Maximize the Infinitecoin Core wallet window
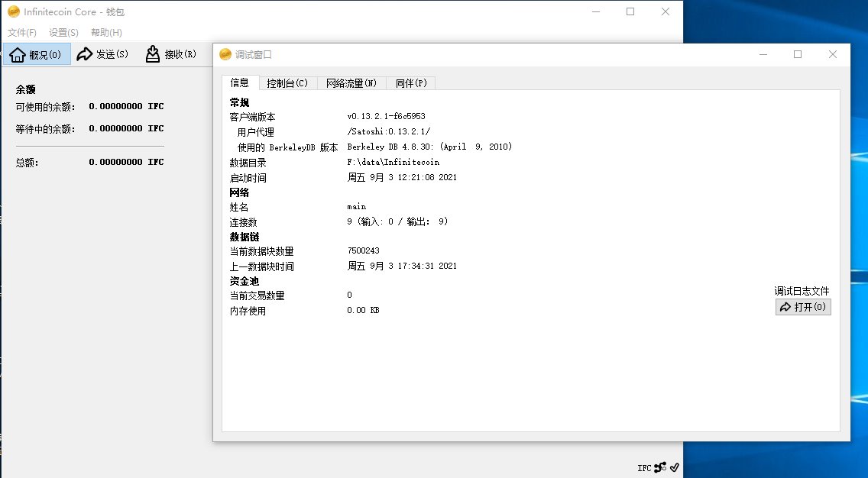Image resolution: width=868 pixels, height=478 pixels. pyautogui.click(x=630, y=11)
